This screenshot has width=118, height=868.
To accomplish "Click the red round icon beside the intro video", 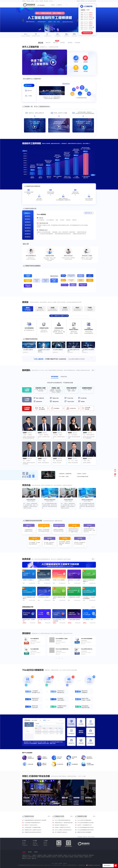I will pyautogui.click(x=85, y=58).
